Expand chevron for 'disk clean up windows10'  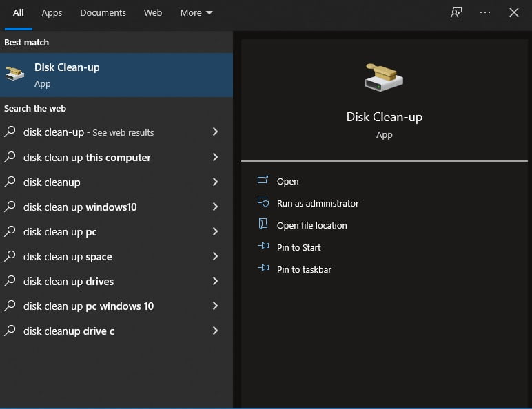[215, 207]
